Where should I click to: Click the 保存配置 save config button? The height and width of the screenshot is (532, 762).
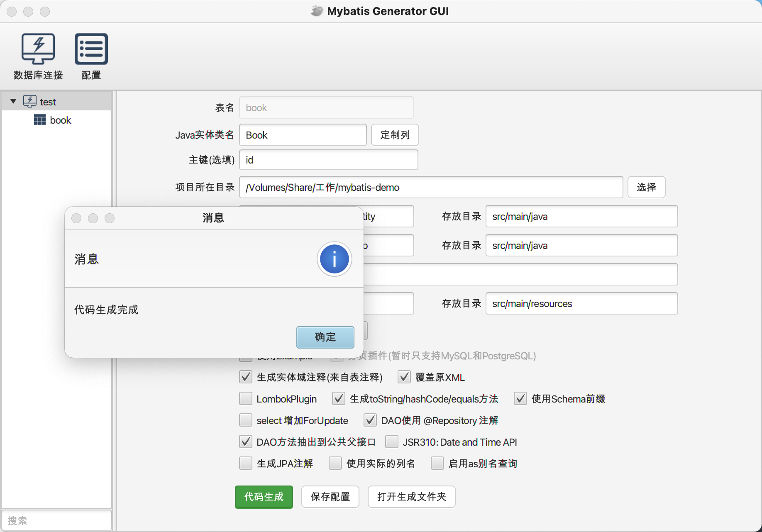tap(330, 497)
